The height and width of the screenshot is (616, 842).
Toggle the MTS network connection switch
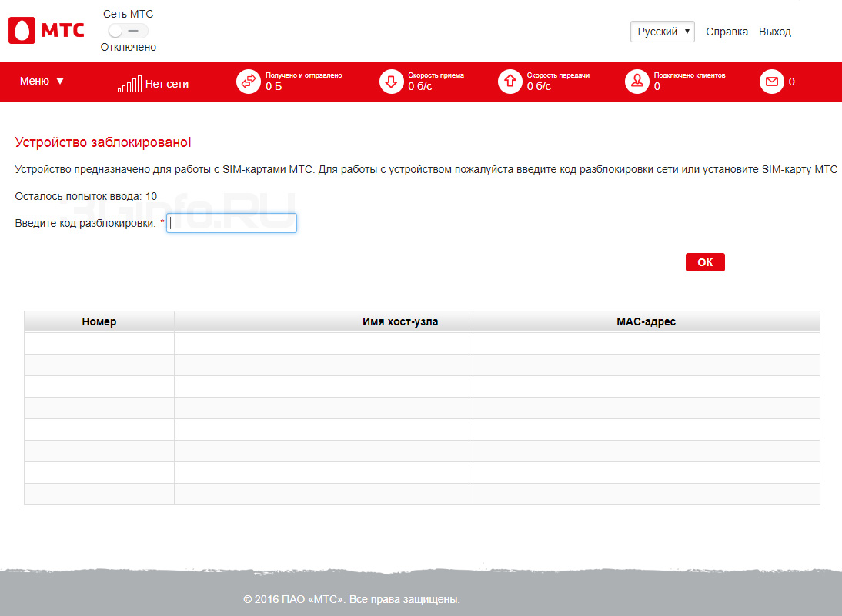[x=128, y=31]
